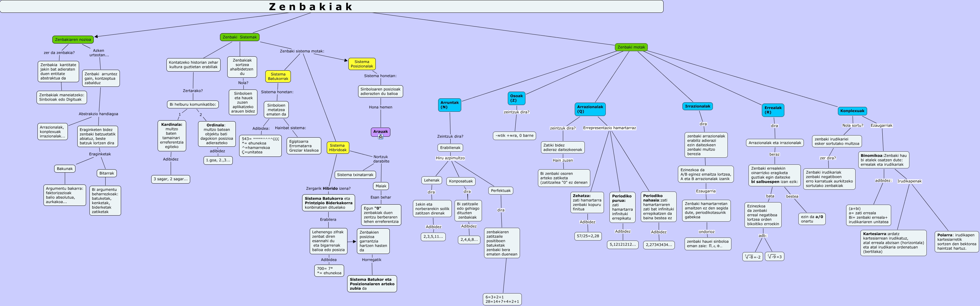Select the Kardinala definition box
Screen dimensions: 980x306
pos(172,135)
